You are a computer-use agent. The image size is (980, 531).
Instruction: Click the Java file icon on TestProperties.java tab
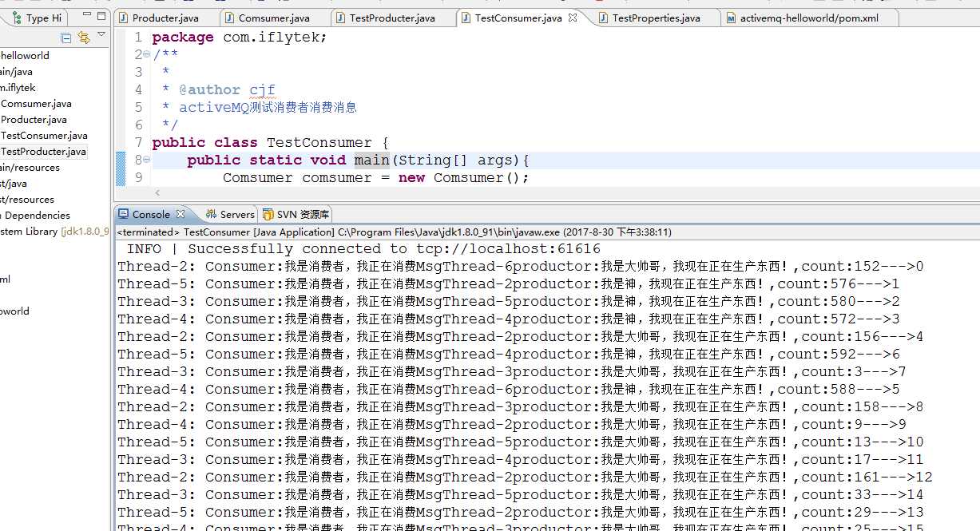(x=604, y=18)
